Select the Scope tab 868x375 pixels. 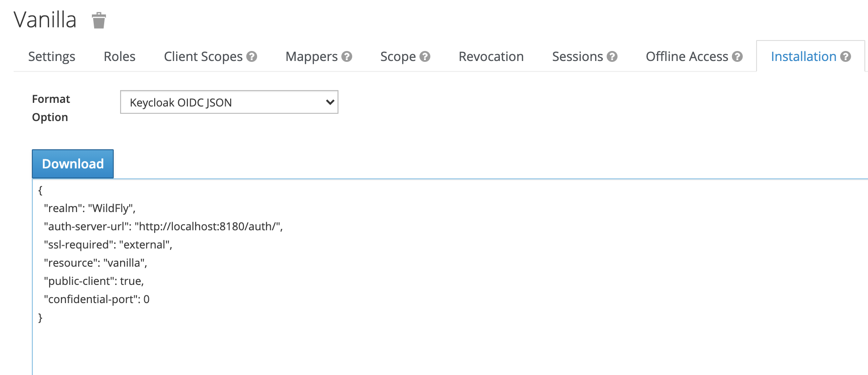click(x=398, y=56)
